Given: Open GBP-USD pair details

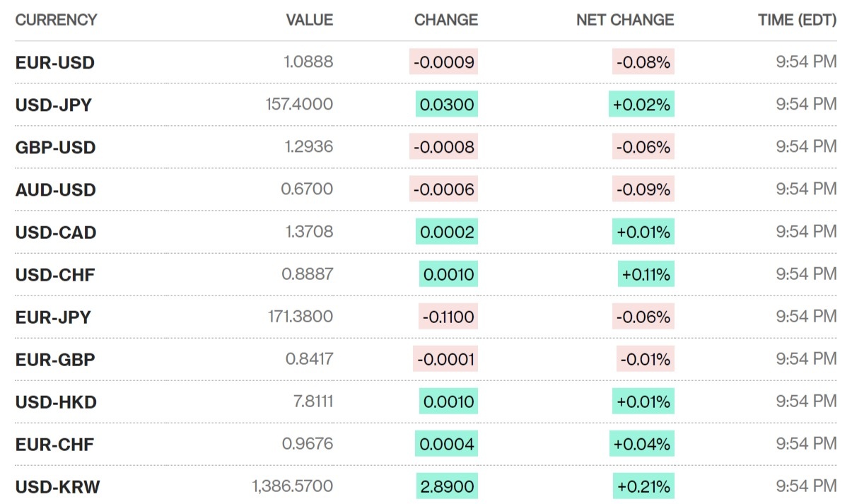Looking at the screenshot, I should (x=55, y=147).
